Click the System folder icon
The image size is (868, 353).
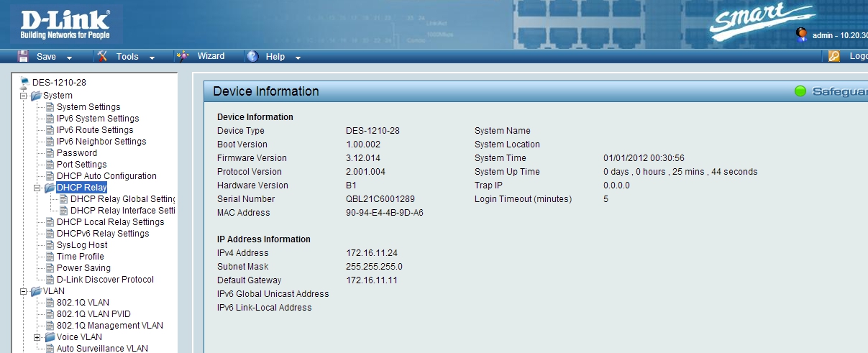[x=36, y=95]
